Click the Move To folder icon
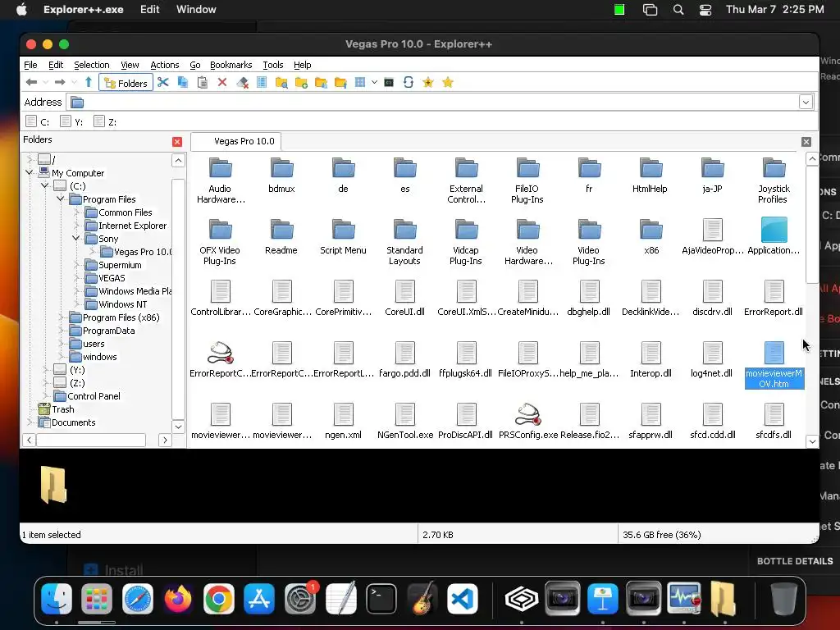 coord(340,83)
